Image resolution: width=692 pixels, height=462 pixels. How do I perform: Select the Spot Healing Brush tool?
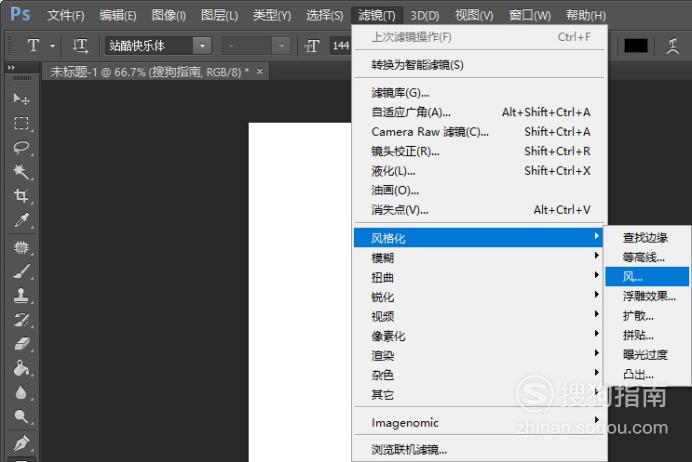coord(21,247)
